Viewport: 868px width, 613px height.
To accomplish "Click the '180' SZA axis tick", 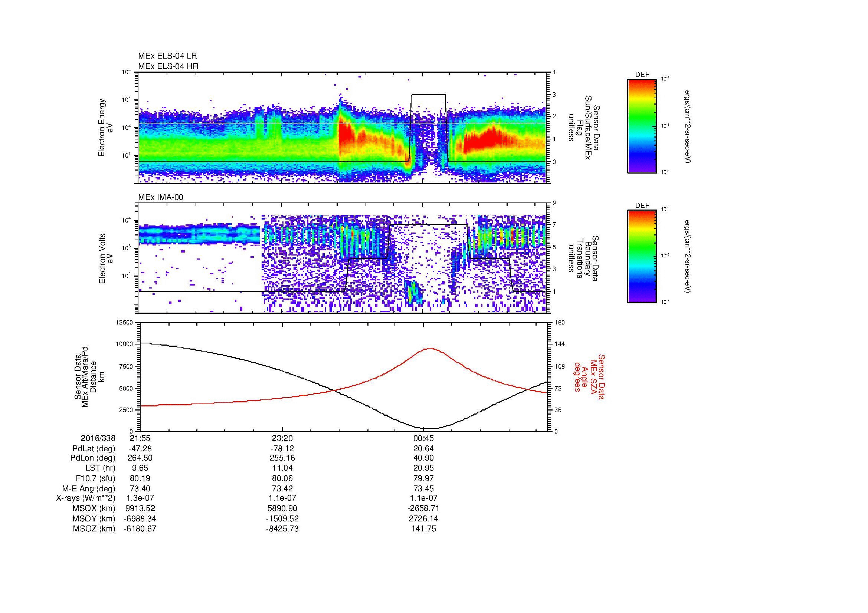I will tap(560, 322).
